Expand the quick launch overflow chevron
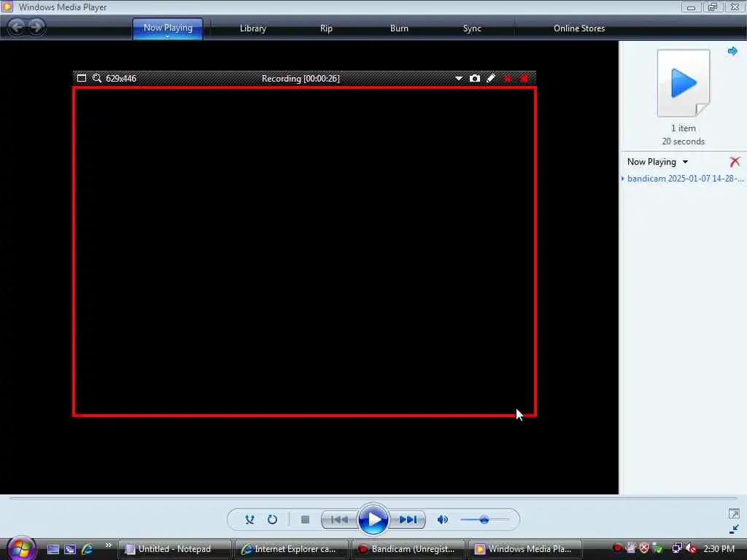 [108, 545]
